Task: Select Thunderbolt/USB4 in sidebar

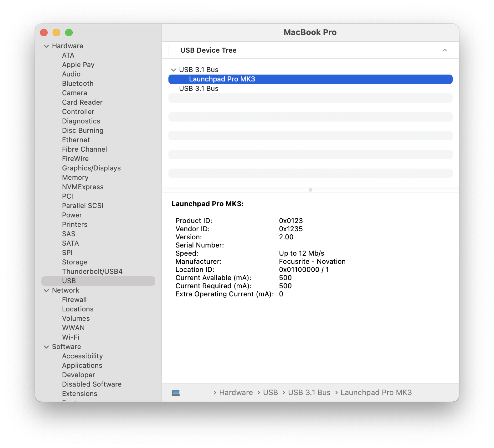Action: [x=92, y=272]
